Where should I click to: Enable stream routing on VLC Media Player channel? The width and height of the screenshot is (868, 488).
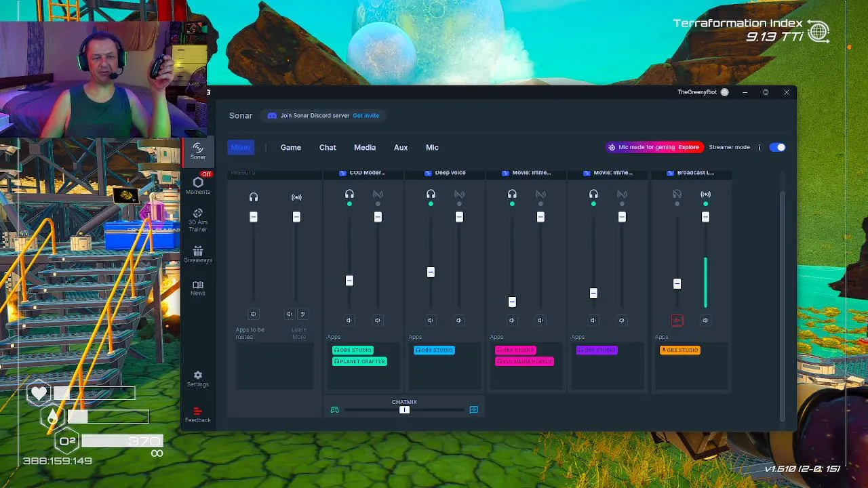click(540, 195)
